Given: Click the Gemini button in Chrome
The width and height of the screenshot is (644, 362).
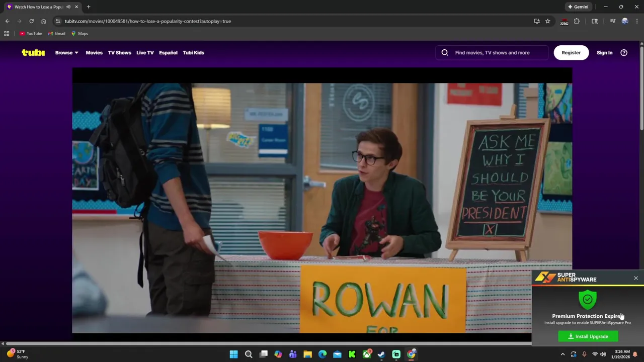Looking at the screenshot, I should pyautogui.click(x=578, y=7).
